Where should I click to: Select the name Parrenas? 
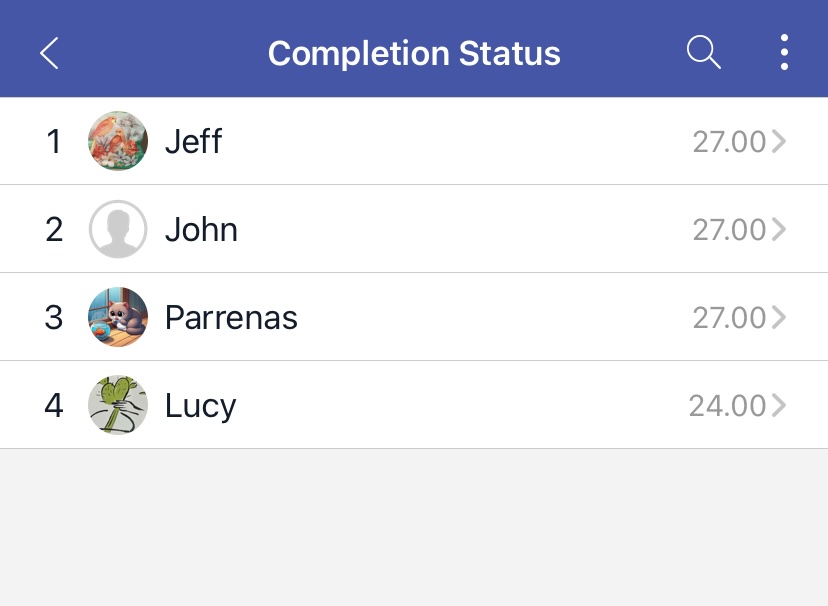(x=231, y=318)
